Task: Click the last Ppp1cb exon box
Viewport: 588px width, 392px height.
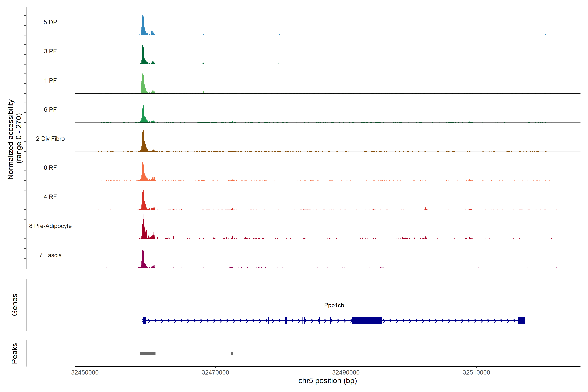Action: pyautogui.click(x=521, y=320)
